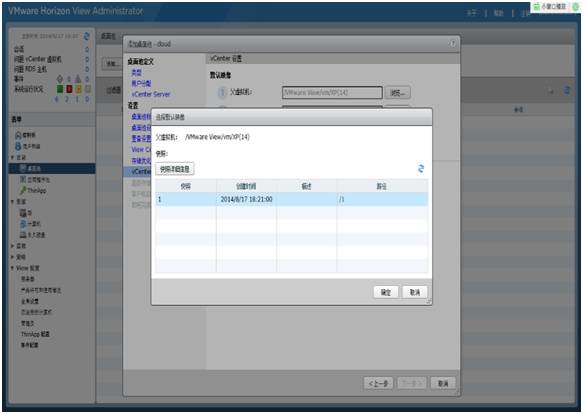Click the info icon beside 父虚拟机 field
583x414 pixels.
[x=222, y=92]
